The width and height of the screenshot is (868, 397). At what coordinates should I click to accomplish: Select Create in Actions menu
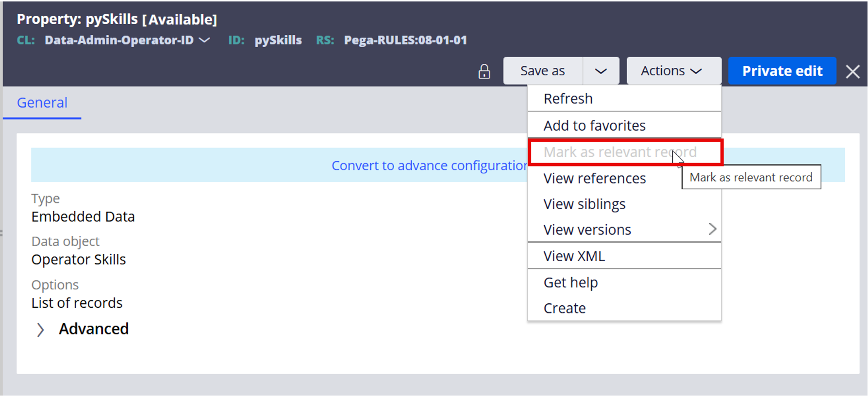(x=564, y=309)
